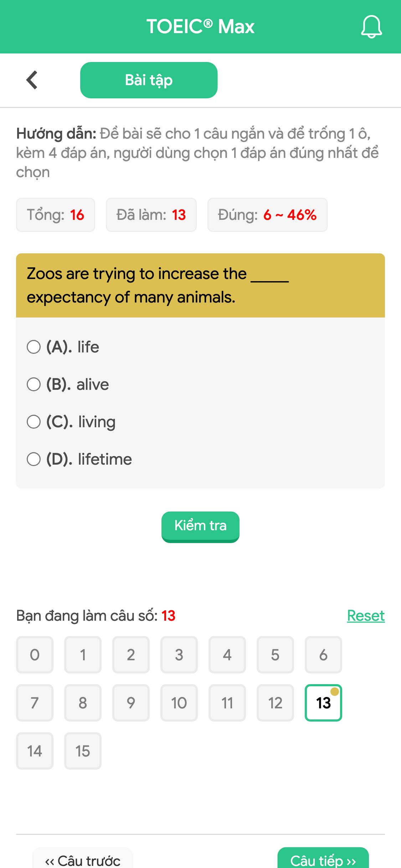This screenshot has width=401, height=868.
Task: Jump to question 15
Action: [x=82, y=750]
